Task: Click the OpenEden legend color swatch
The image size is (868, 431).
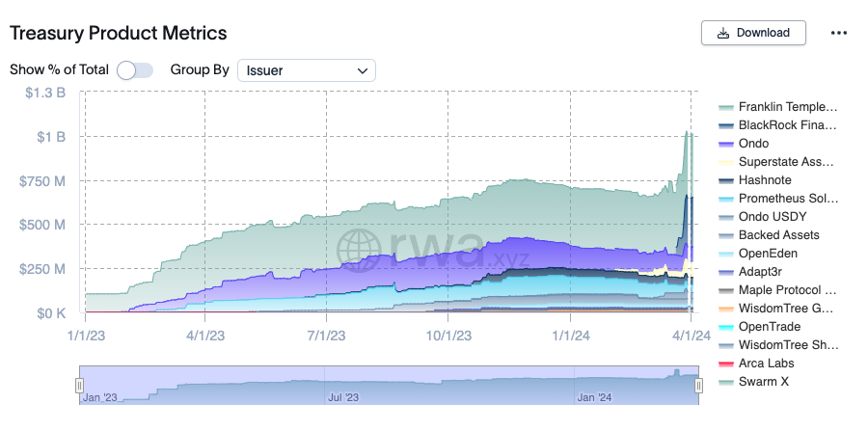Action: point(726,254)
